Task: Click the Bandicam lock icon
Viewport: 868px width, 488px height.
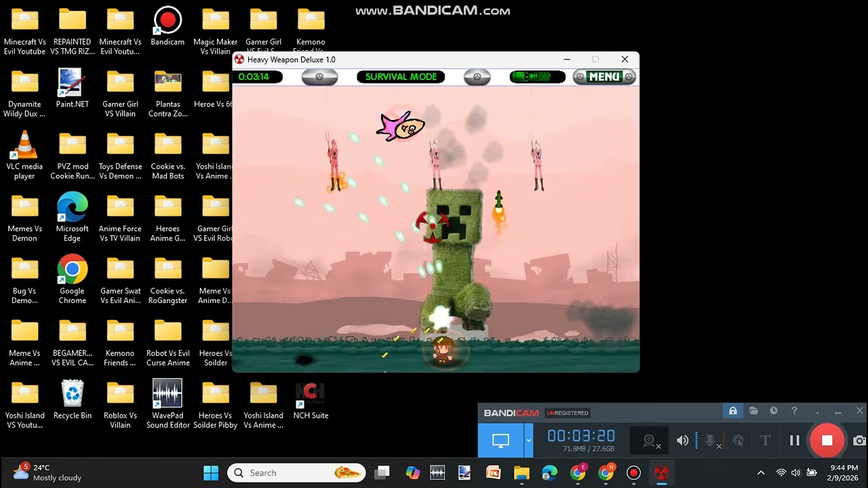Action: (733, 411)
